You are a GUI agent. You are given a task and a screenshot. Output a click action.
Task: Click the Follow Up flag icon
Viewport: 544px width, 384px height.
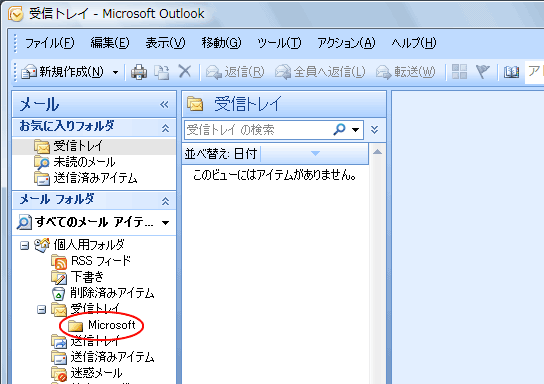pyautogui.click(x=483, y=72)
